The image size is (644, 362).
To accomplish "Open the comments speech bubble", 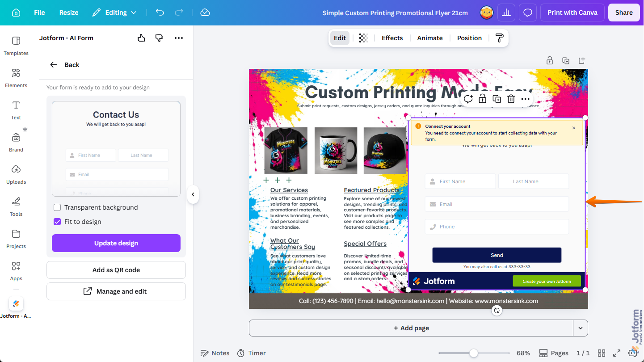I will [x=528, y=13].
